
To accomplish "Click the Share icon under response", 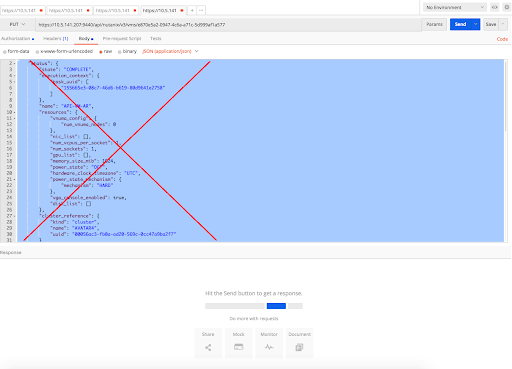I will coord(208,347).
